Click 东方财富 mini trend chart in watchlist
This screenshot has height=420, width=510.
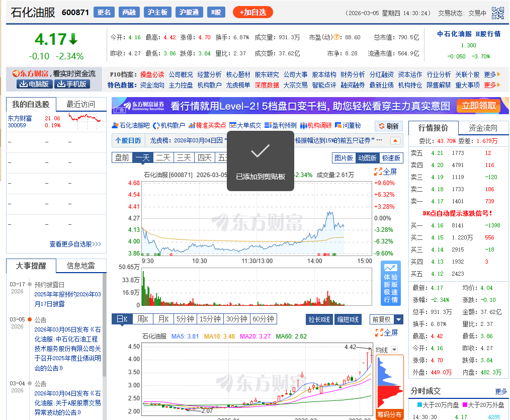(x=84, y=122)
